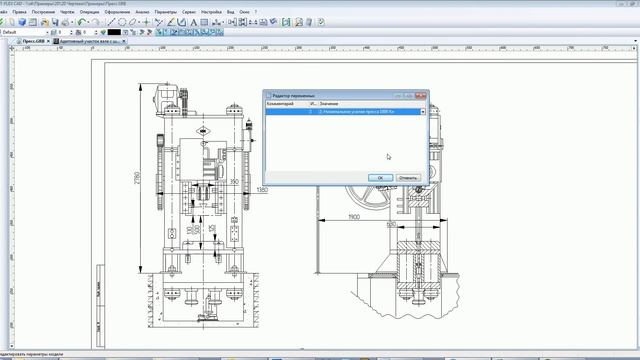640x360 pixels.
Task: Click the 1380 width dimension text
Action: point(262,190)
